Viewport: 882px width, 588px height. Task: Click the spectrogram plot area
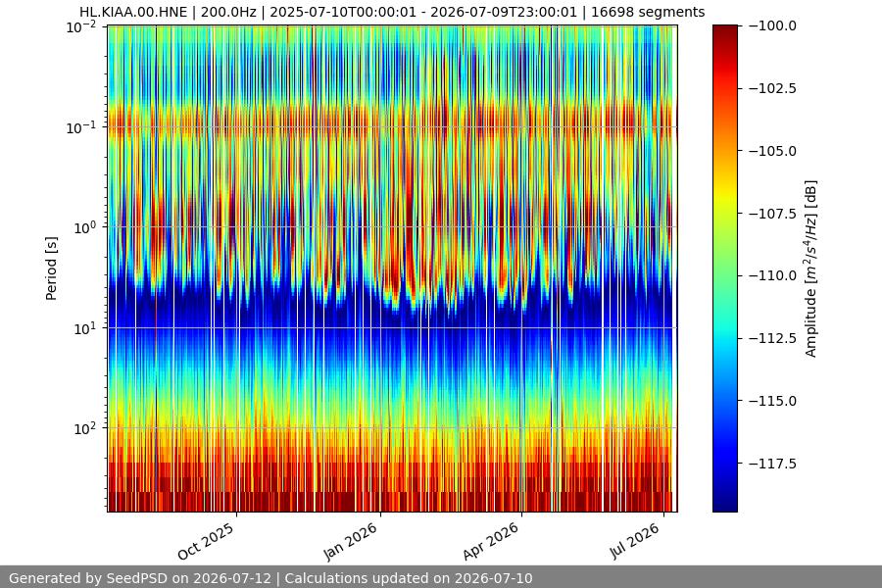pos(393,269)
